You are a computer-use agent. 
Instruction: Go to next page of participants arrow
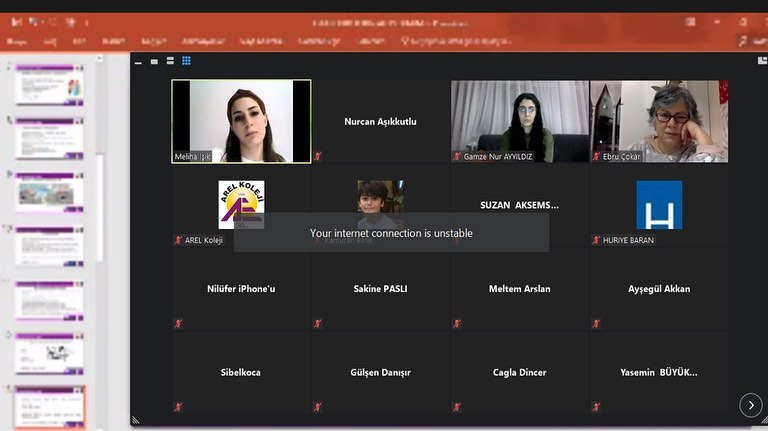750,404
